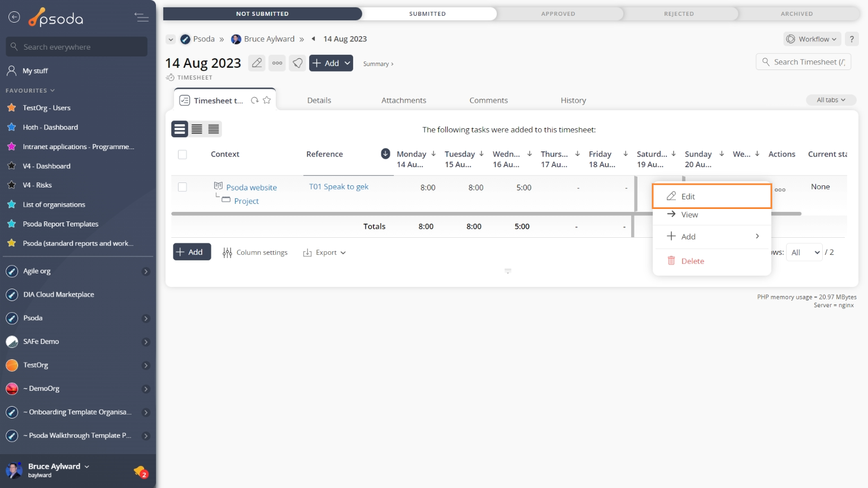Sort by the Tuesday column arrow
This screenshot has width=868, height=488.
click(481, 154)
